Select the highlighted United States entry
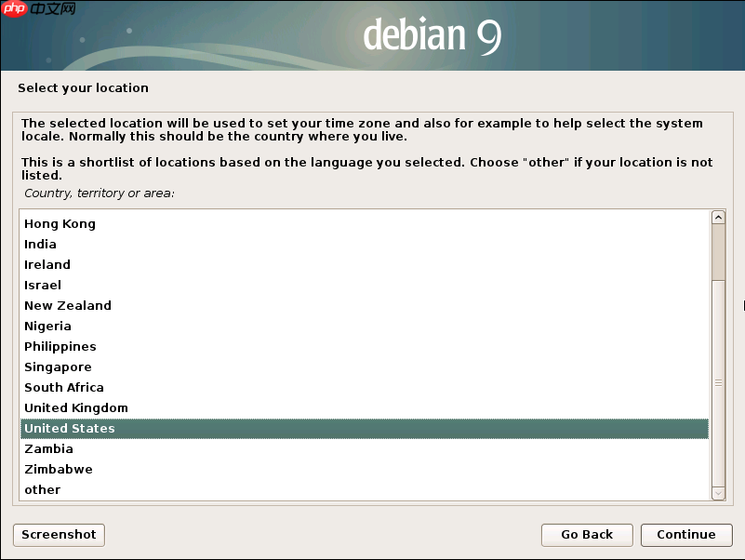This screenshot has height=560, width=745. click(69, 428)
